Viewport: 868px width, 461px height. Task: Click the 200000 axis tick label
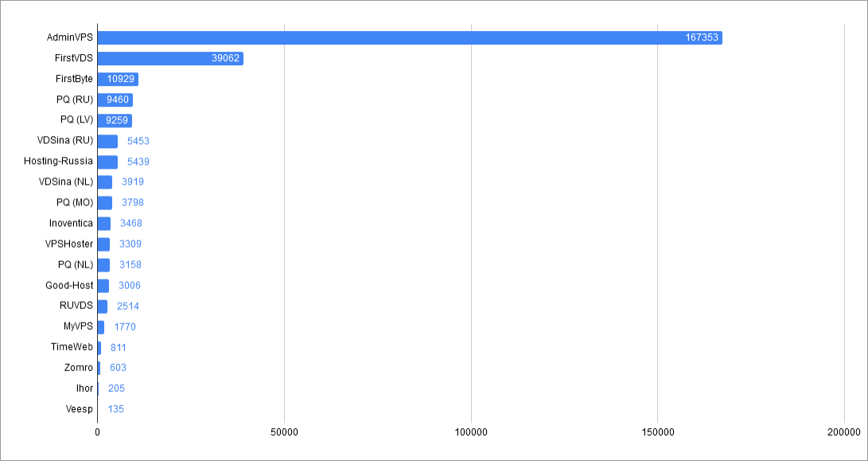point(844,432)
